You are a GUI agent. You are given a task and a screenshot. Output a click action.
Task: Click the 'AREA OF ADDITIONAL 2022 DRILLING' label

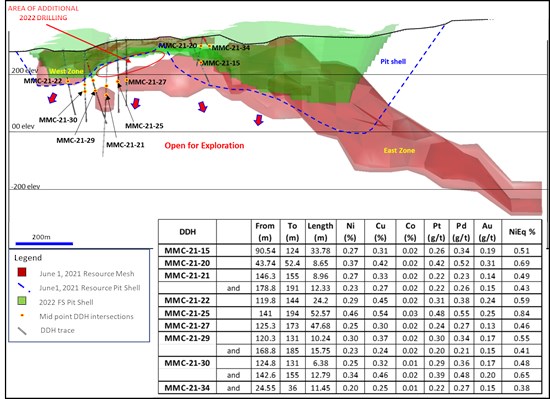click(x=43, y=13)
